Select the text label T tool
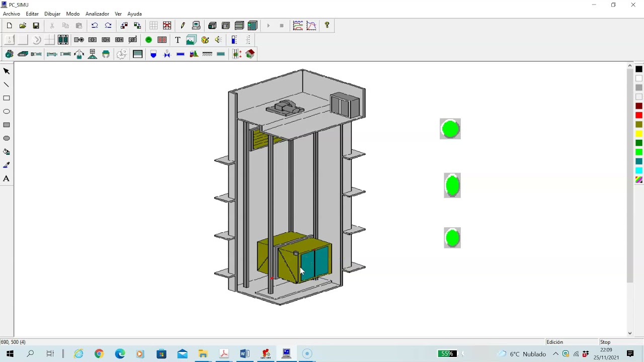 pyautogui.click(x=178, y=40)
